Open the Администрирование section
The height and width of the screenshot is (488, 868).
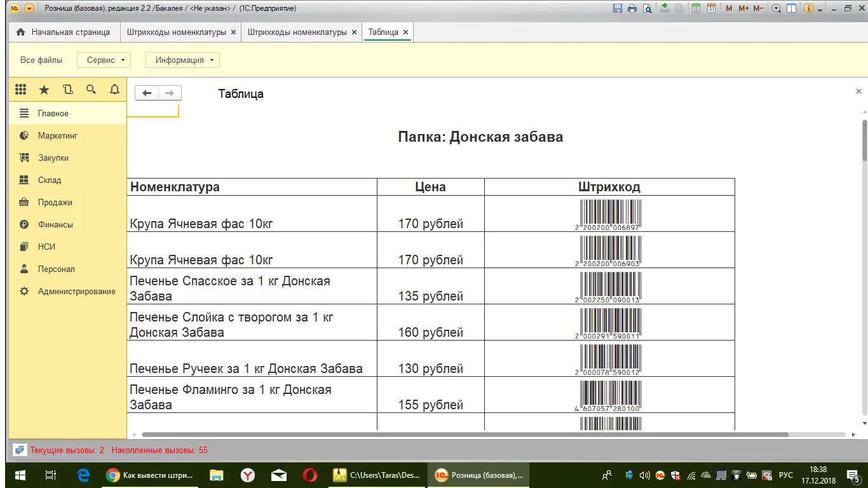point(68,291)
